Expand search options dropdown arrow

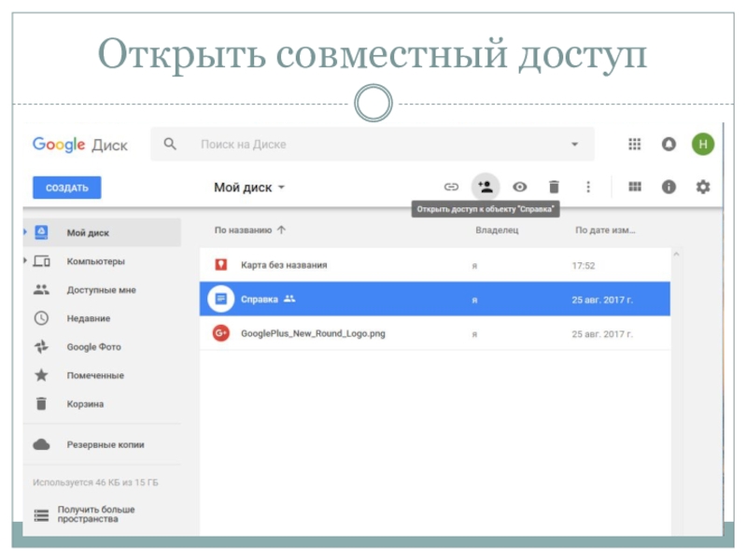(575, 144)
